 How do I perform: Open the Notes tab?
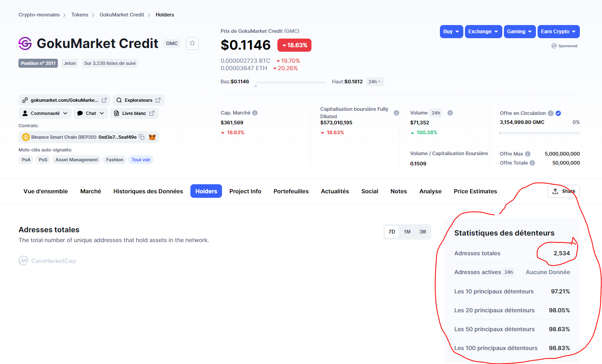(x=398, y=191)
